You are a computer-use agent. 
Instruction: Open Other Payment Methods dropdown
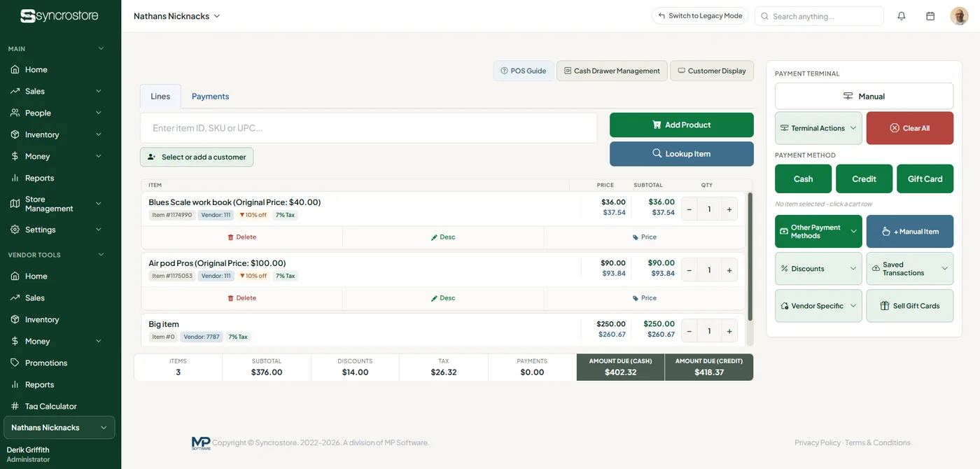coord(818,232)
